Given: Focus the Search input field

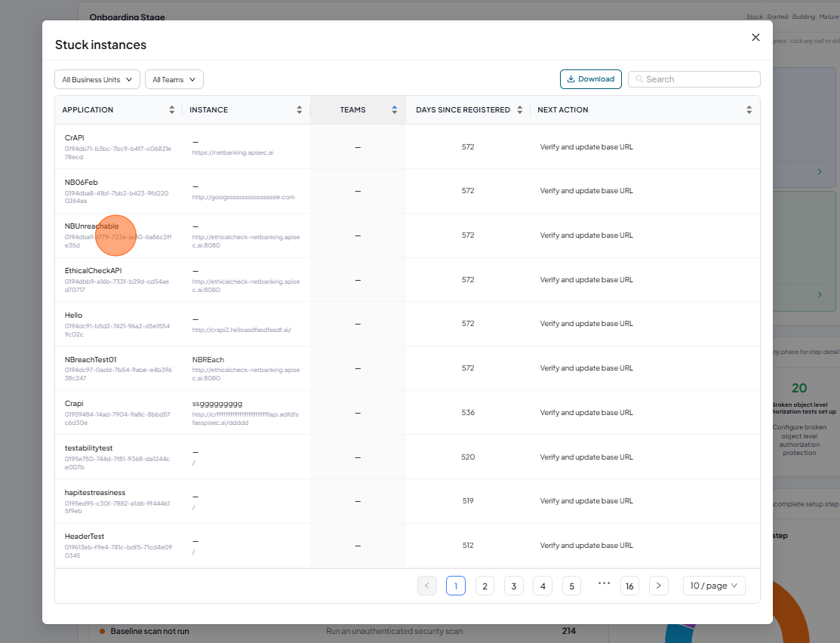Looking at the screenshot, I should coord(694,79).
